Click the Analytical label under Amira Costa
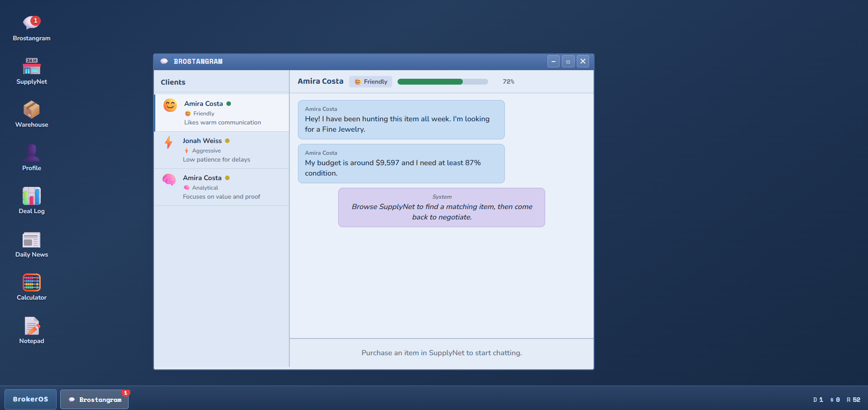Viewport: 868px width, 410px height. pos(205,188)
